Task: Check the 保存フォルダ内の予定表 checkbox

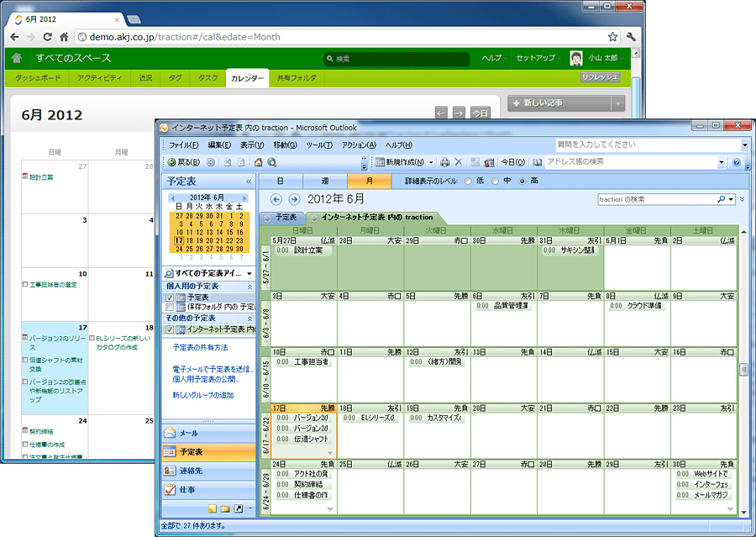Action: click(x=170, y=308)
